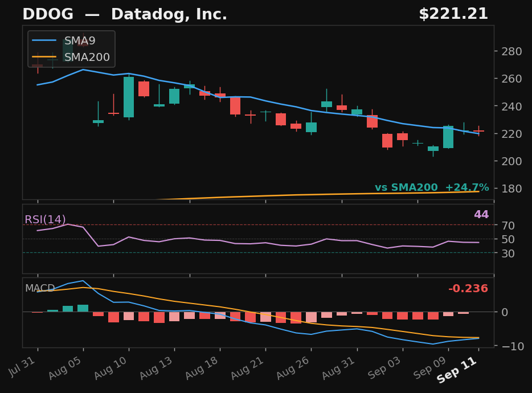Click the RSI 70 axis label
532x393 pixels.
click(508, 226)
